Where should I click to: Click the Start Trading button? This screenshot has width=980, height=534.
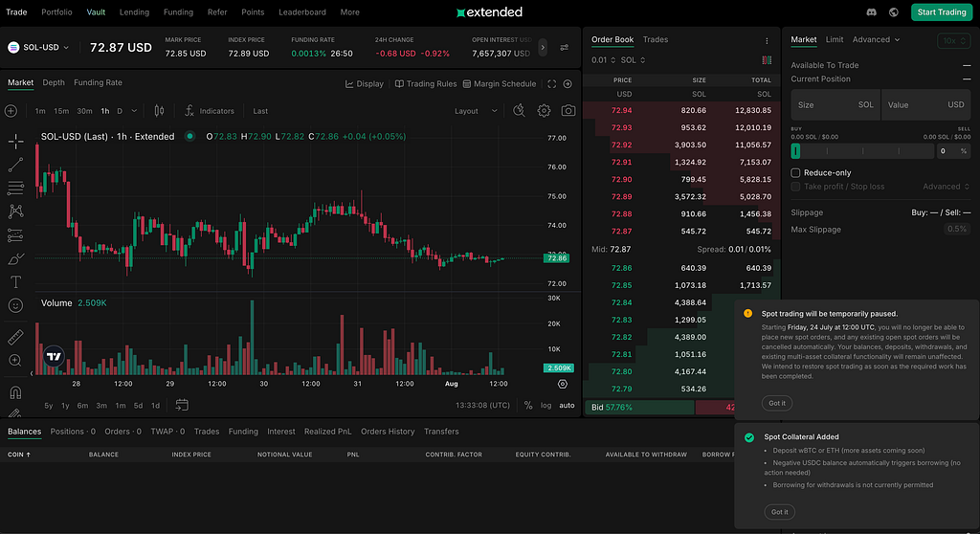(942, 11)
